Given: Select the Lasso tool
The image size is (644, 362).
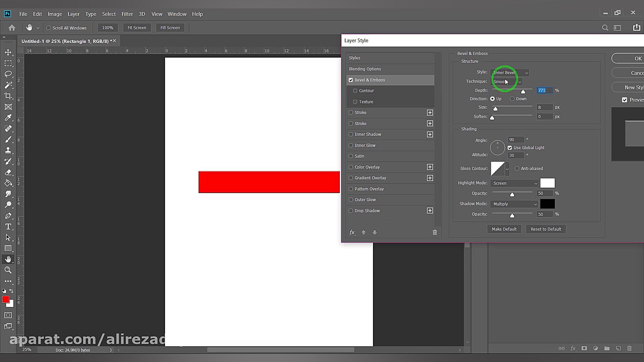Looking at the screenshot, I should pyautogui.click(x=8, y=74).
